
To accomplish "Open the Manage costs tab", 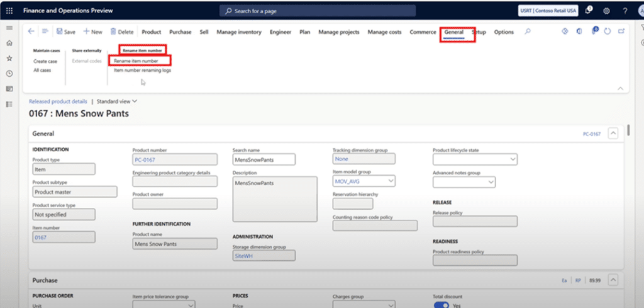I will click(x=384, y=32).
